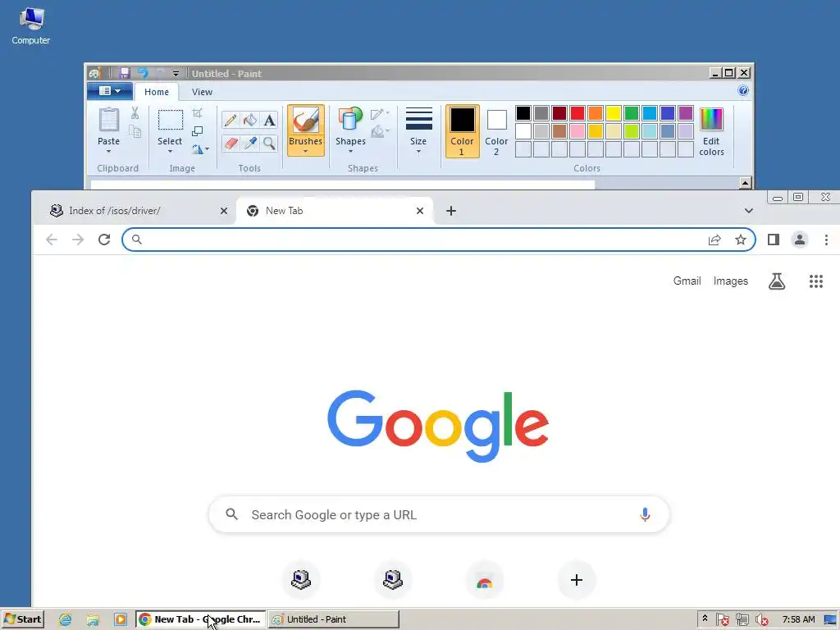840x630 pixels.
Task: Click the Copy icon in Paint
Action: 135,131
